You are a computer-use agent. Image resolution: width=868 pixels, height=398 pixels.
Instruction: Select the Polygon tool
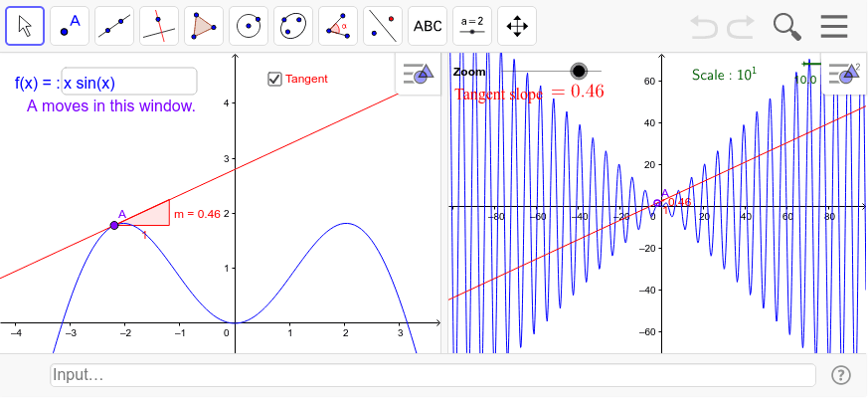point(204,26)
